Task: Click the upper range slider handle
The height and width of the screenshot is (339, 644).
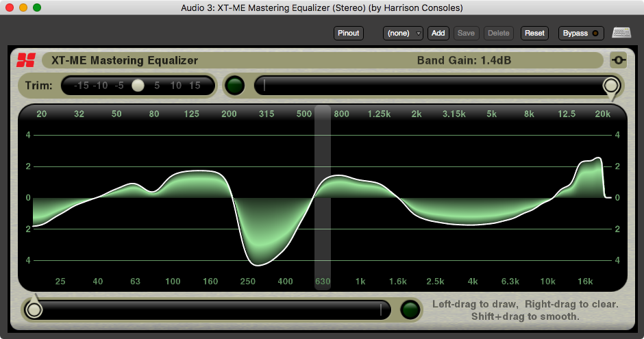Action: click(x=611, y=86)
